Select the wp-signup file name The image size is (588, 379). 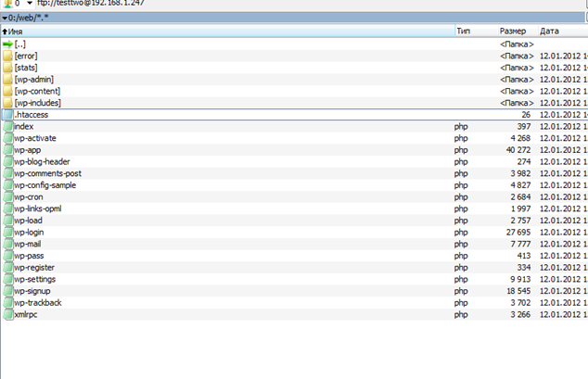32,291
